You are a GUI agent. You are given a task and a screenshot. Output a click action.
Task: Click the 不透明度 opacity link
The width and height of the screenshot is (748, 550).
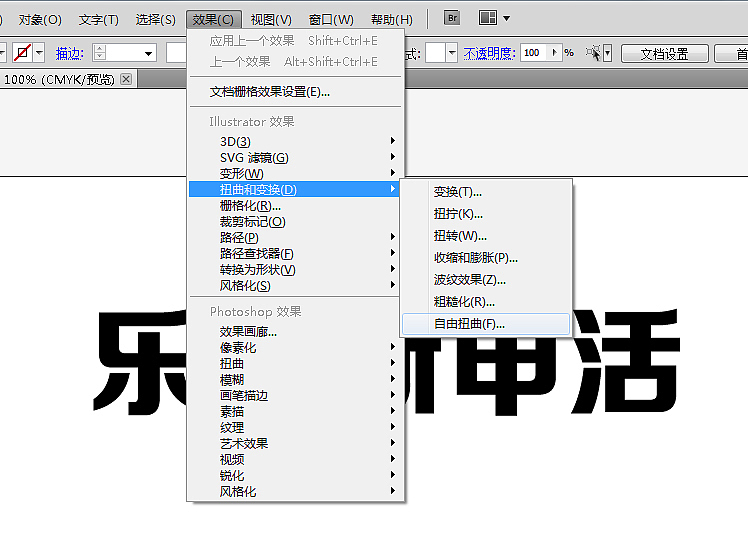489,53
